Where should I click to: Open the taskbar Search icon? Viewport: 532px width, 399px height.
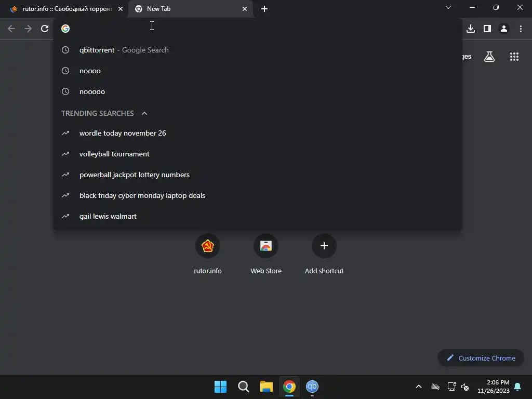click(x=243, y=387)
